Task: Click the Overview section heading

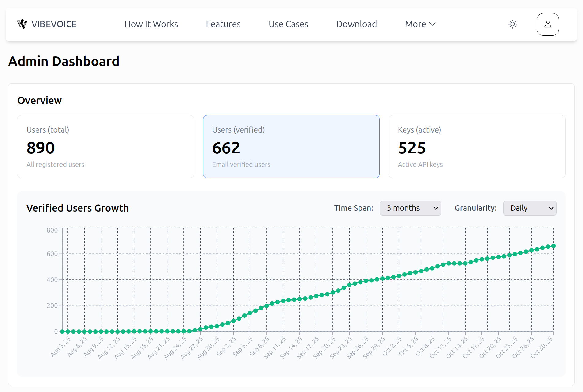Action: (x=40, y=100)
